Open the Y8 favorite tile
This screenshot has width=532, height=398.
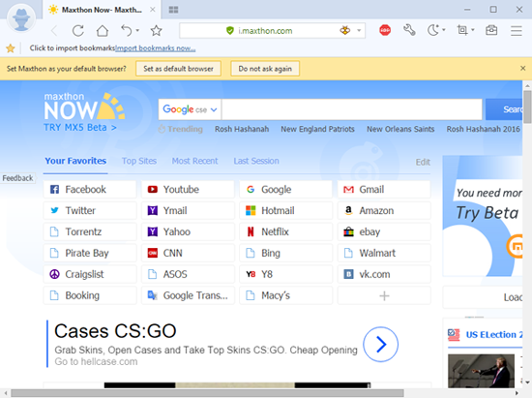[x=285, y=274]
